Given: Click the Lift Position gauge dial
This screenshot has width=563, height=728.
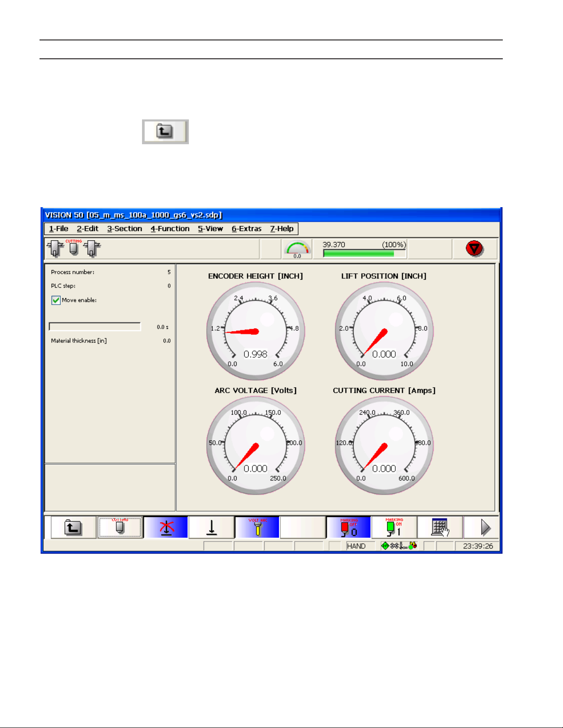Looking at the screenshot, I should pos(384,331).
